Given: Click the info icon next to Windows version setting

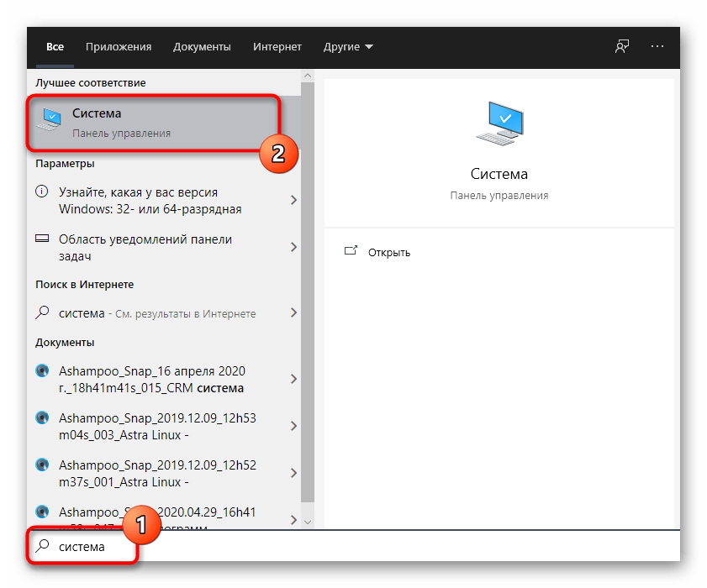Looking at the screenshot, I should [x=43, y=192].
